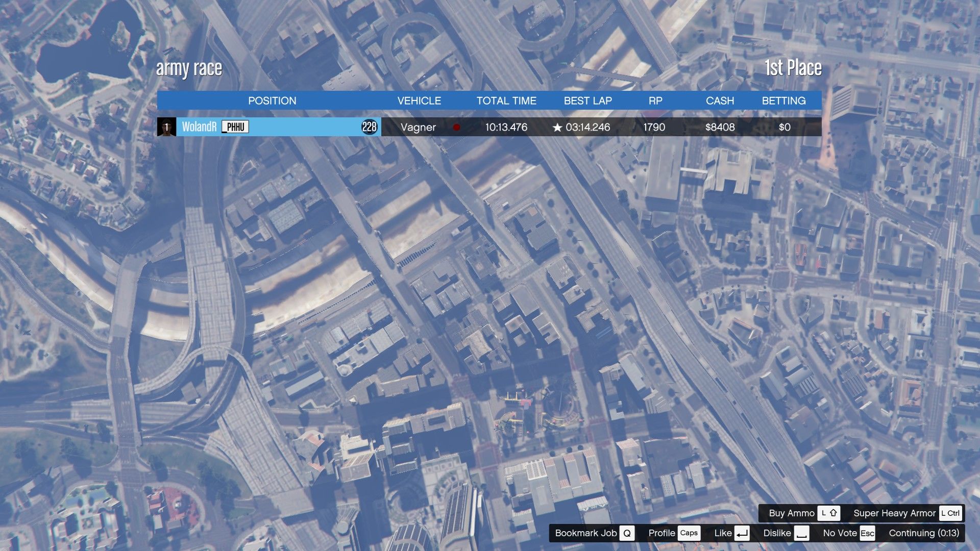The width and height of the screenshot is (980, 551).
Task: Click the red vehicle color dot
Action: point(456,128)
